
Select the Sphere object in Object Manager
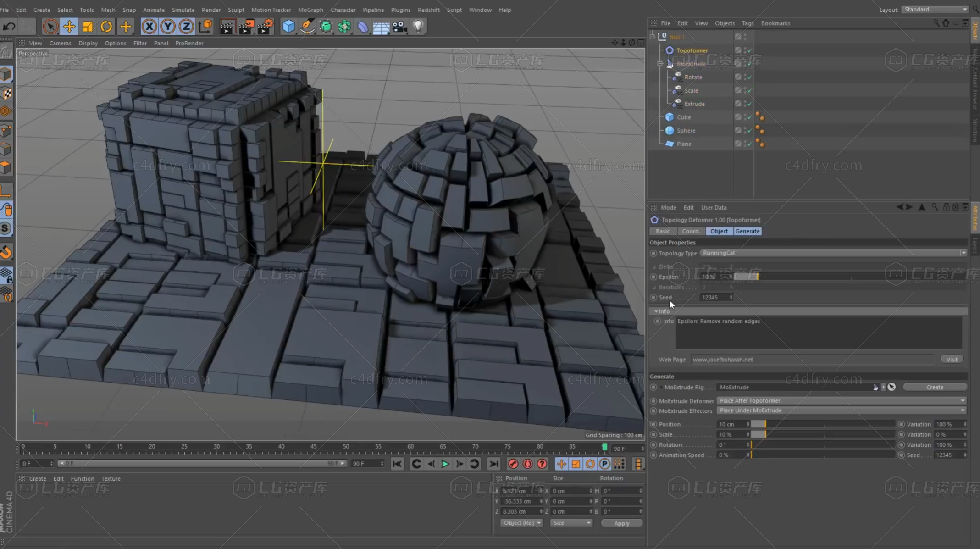coord(686,131)
